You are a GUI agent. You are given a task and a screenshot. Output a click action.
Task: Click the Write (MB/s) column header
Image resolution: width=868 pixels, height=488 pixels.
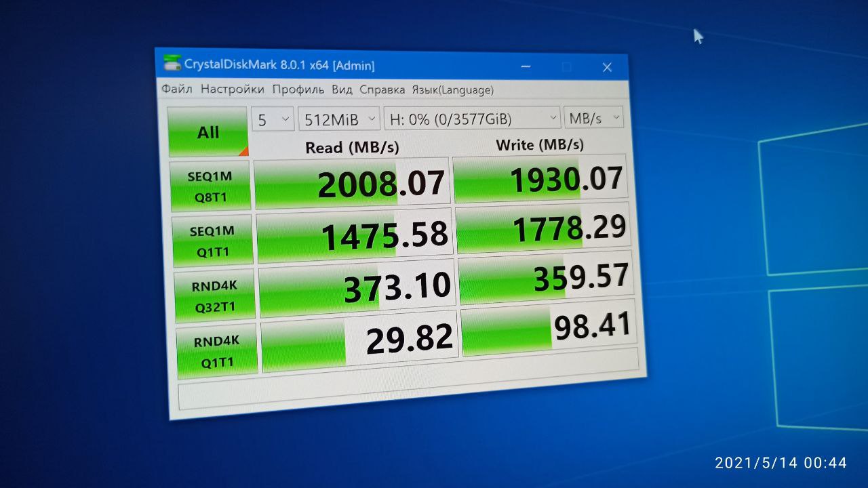tap(540, 144)
